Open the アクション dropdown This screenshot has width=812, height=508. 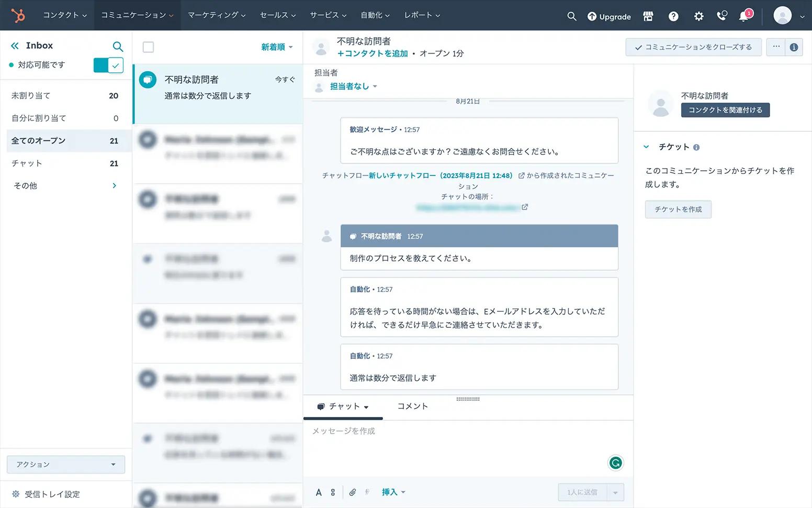(66, 465)
